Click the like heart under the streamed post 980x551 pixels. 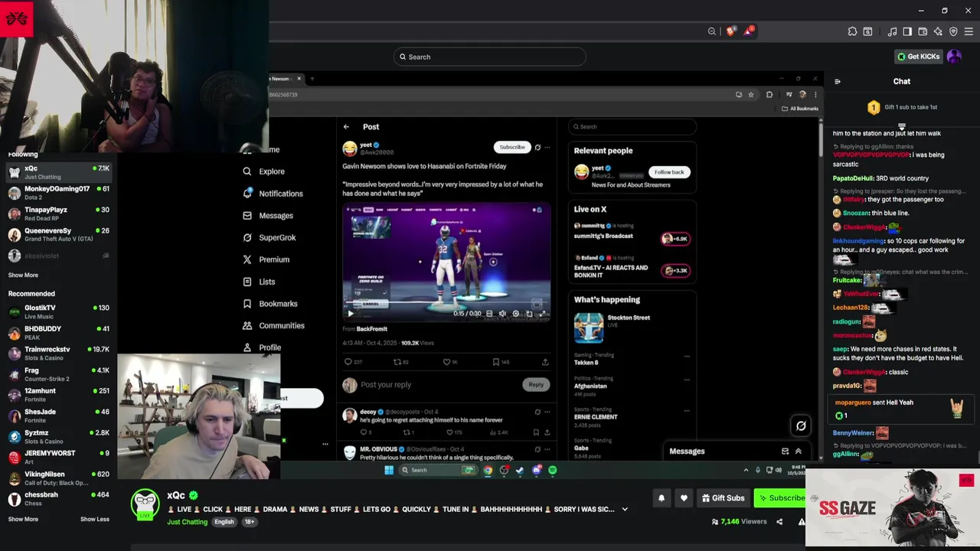coord(446,362)
